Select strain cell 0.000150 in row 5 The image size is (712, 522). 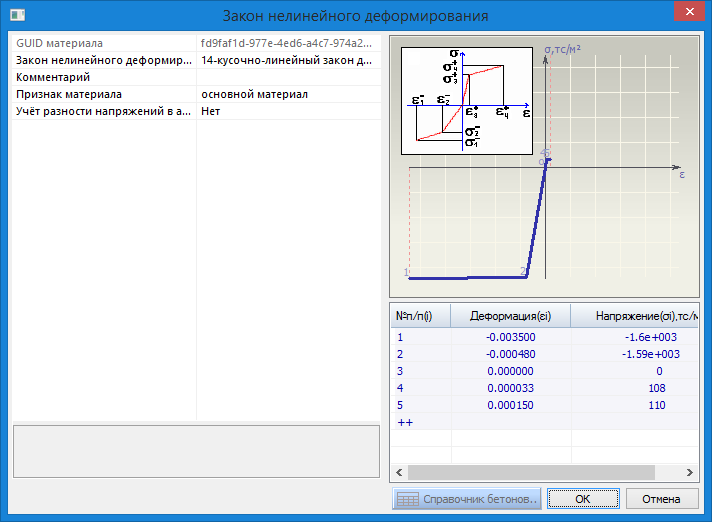[x=510, y=405]
